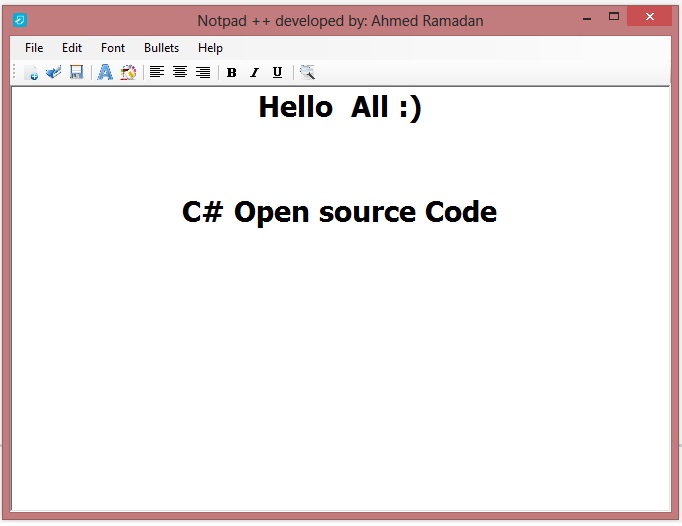Align text left

click(157, 72)
